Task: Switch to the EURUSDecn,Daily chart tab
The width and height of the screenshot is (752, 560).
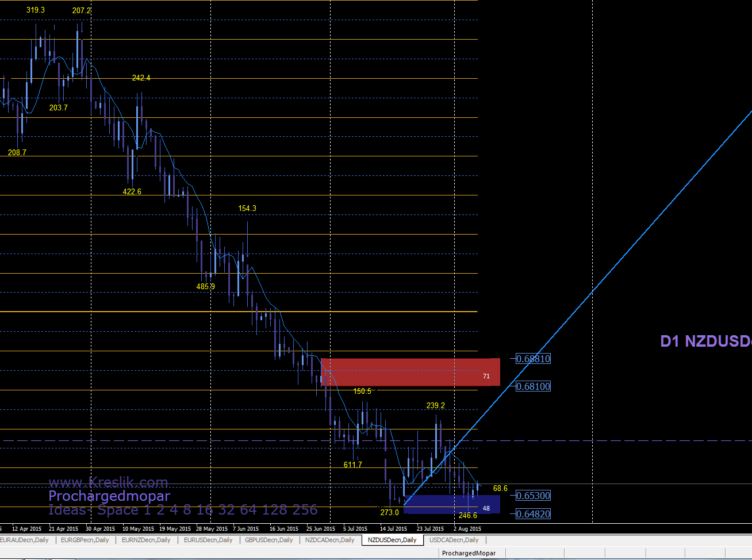Action: pos(208,540)
